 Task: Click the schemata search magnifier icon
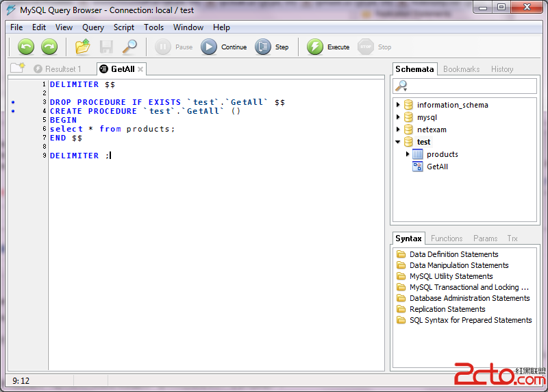click(x=401, y=86)
